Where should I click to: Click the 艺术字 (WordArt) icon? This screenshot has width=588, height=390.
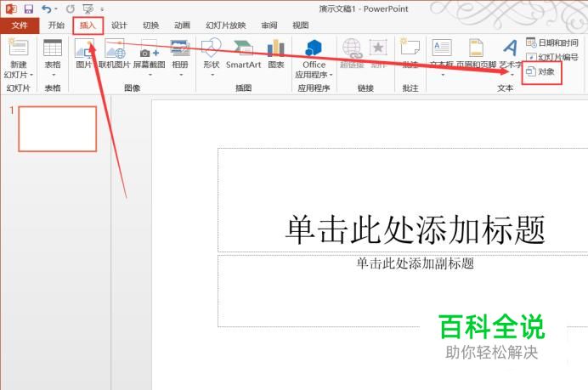pos(510,48)
